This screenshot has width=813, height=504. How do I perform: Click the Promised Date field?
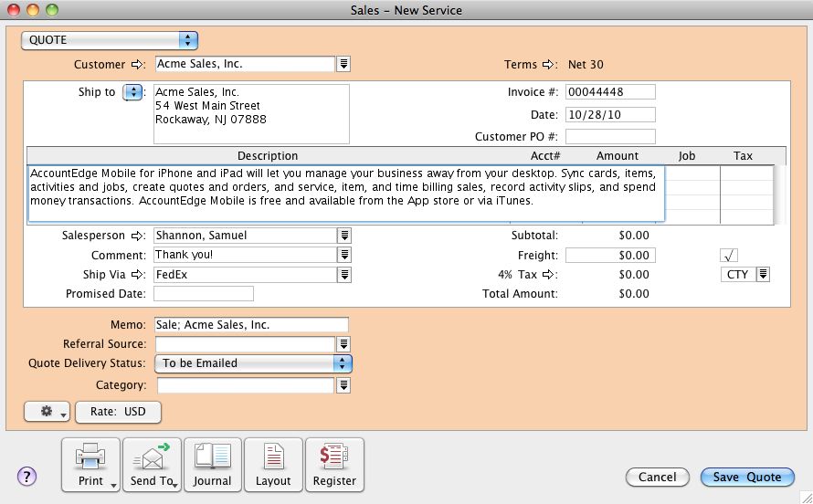point(203,294)
